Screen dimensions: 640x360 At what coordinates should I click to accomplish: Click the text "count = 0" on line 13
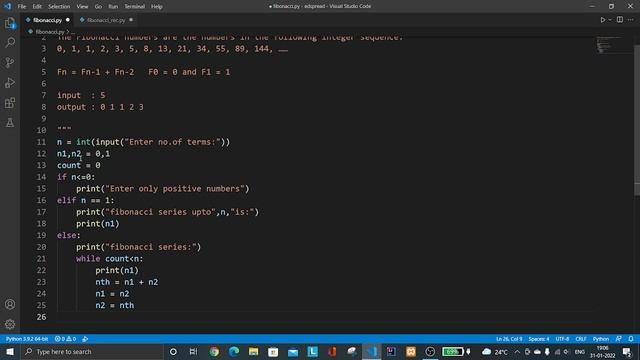pyautogui.click(x=78, y=165)
